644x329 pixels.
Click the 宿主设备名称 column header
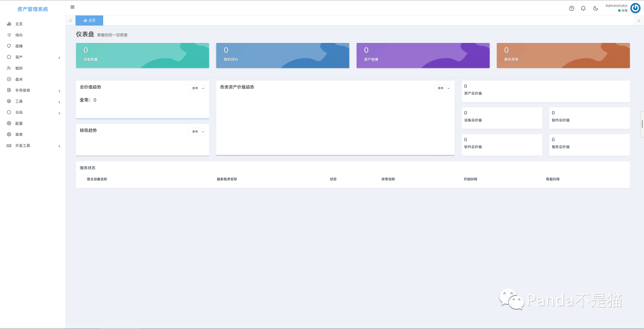click(x=97, y=179)
